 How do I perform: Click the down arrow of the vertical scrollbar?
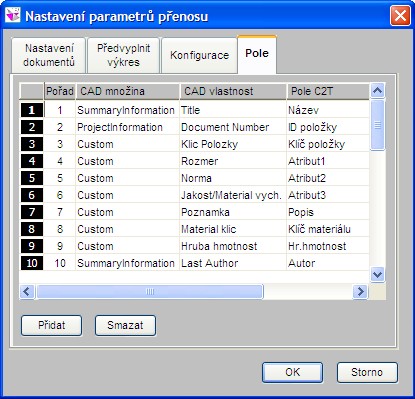[x=378, y=275]
